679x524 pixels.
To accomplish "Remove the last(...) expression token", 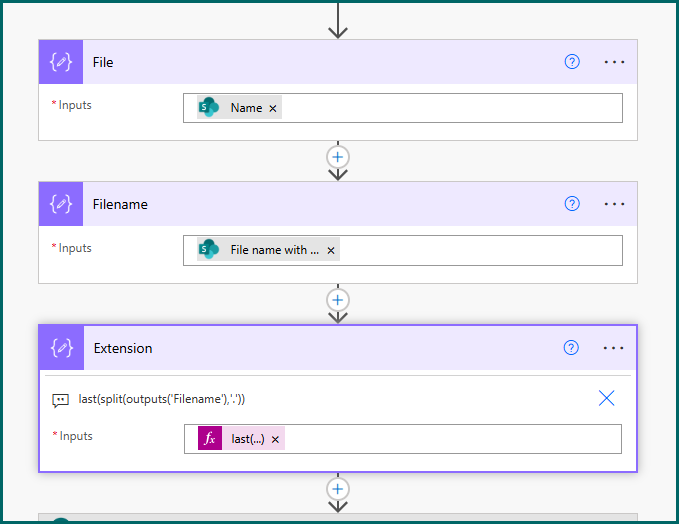I will point(275,440).
